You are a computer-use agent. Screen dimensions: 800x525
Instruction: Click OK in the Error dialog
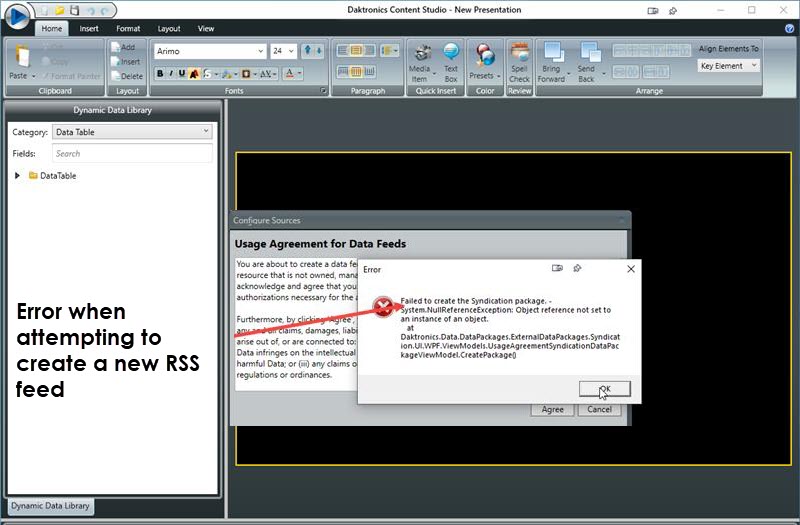[x=605, y=389]
